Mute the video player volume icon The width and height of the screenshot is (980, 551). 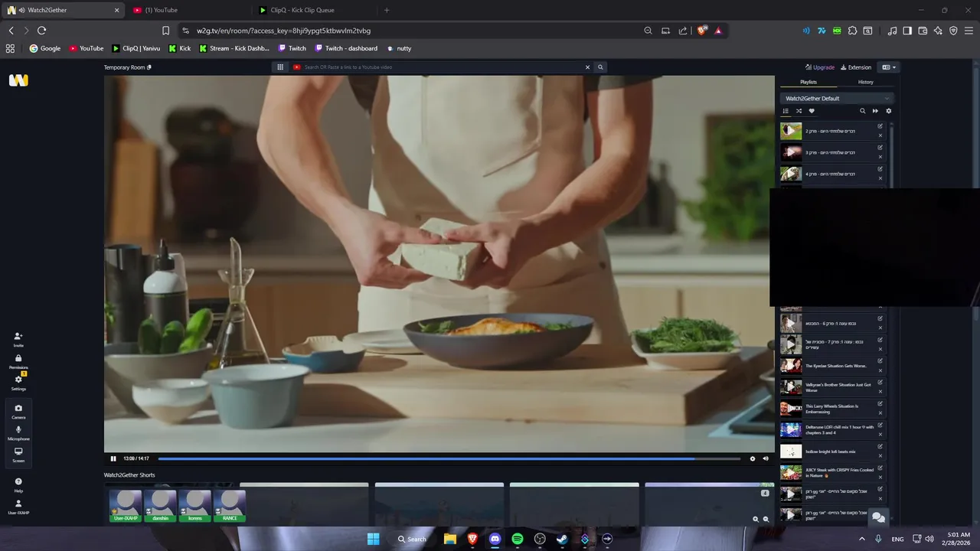coord(766,458)
